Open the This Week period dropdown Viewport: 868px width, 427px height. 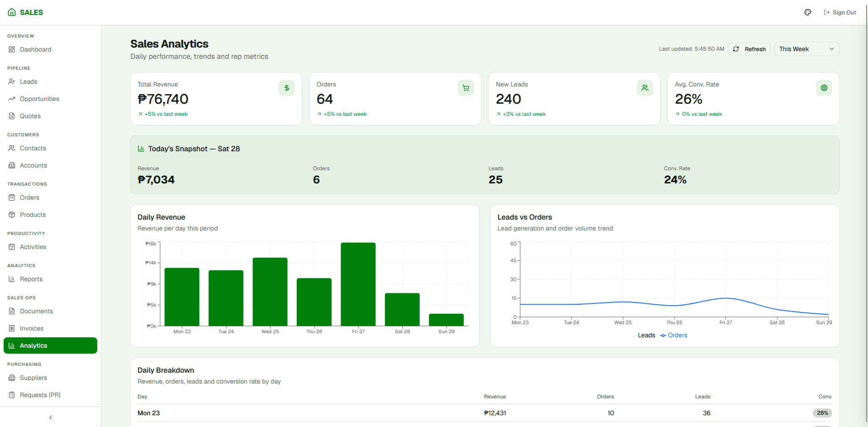(x=806, y=49)
